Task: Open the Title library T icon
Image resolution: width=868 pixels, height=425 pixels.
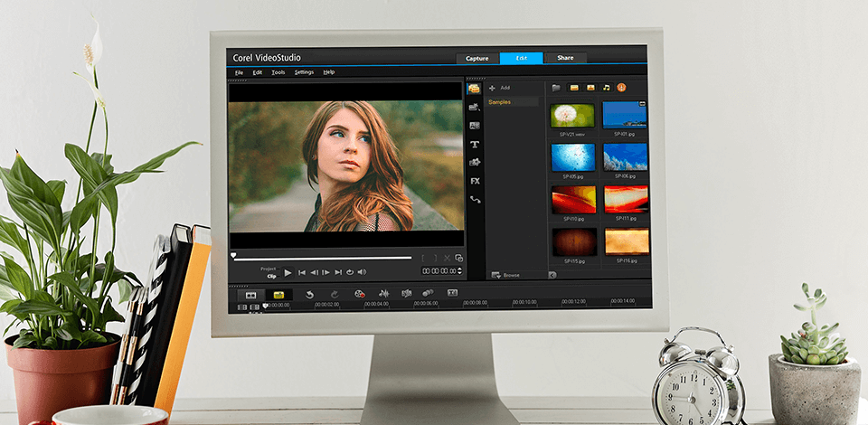Action: [x=475, y=145]
